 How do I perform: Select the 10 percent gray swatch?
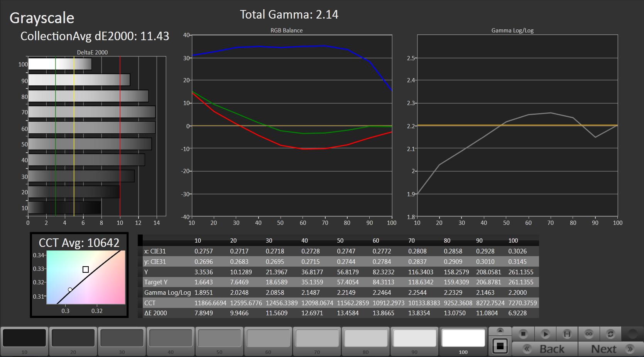(x=25, y=341)
